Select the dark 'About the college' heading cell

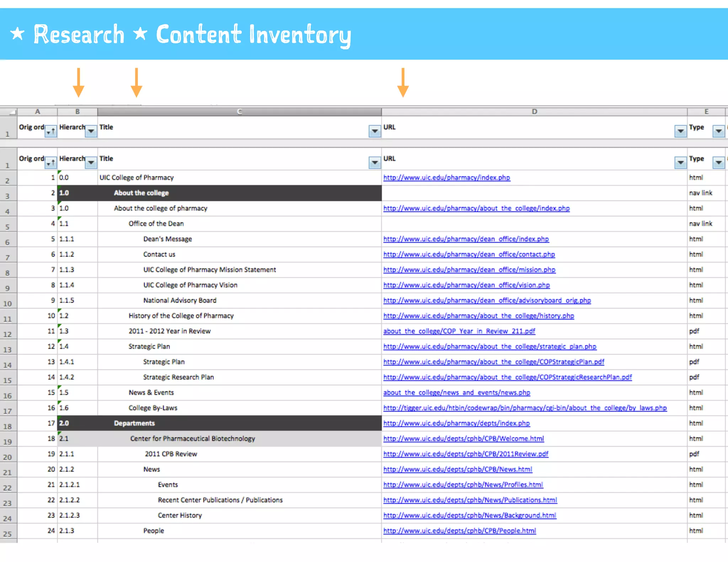pyautogui.click(x=240, y=193)
